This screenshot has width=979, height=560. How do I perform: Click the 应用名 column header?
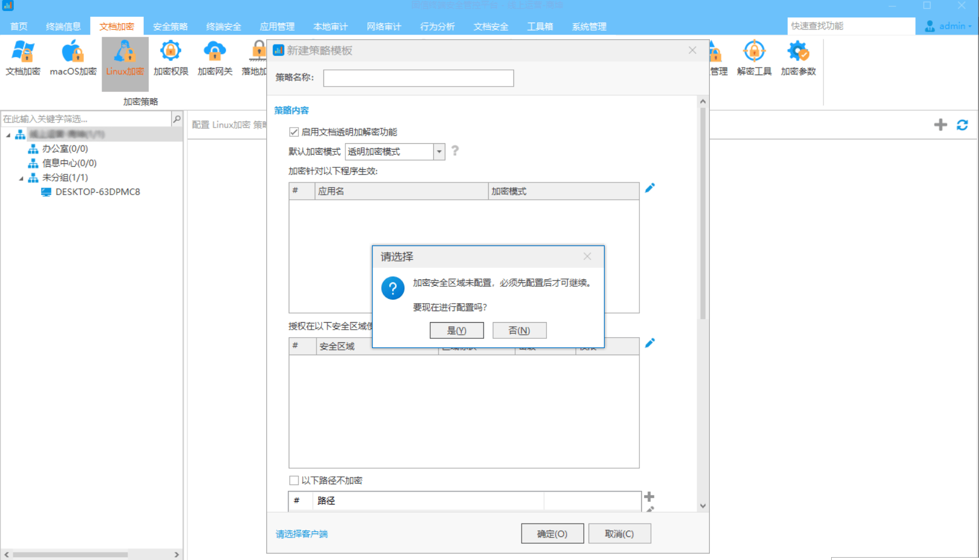[x=401, y=191]
